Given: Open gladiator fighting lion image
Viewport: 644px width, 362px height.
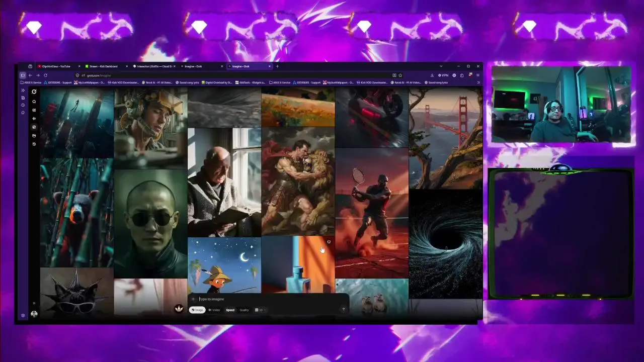Looking at the screenshot, I should 298,181.
